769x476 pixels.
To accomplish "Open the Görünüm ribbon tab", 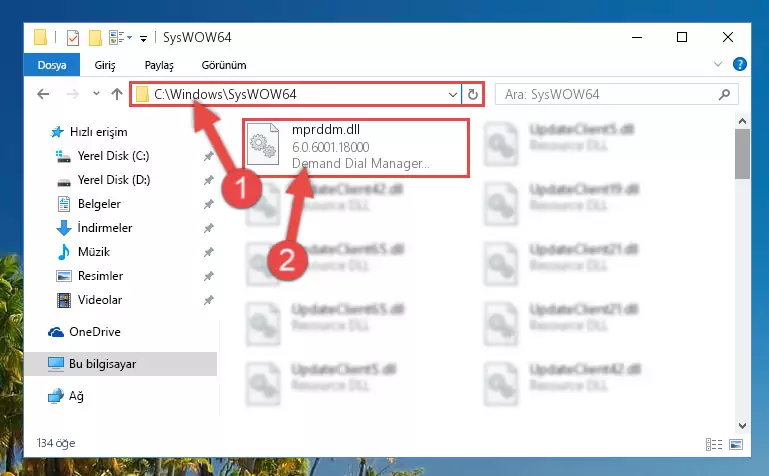I will coord(224,65).
